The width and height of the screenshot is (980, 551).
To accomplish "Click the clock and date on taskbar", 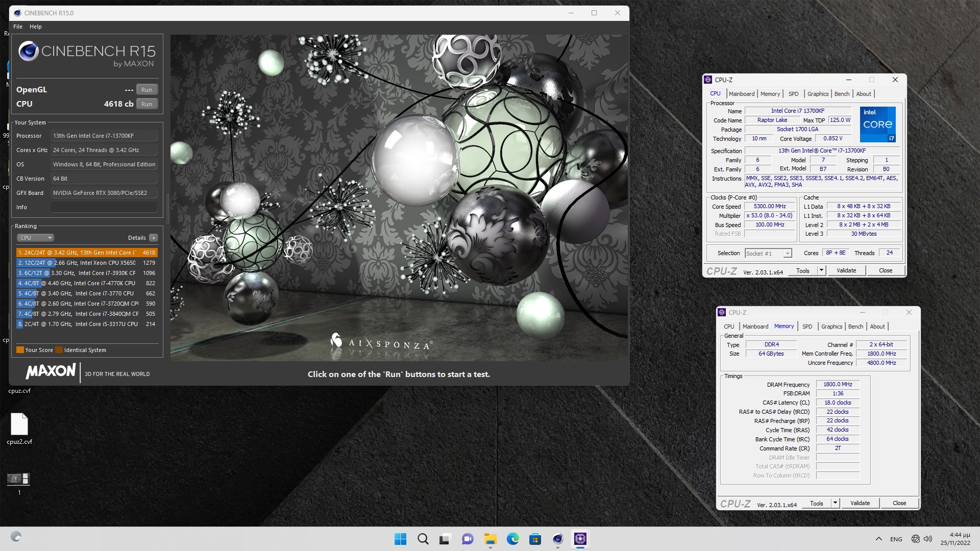I will tap(955, 539).
